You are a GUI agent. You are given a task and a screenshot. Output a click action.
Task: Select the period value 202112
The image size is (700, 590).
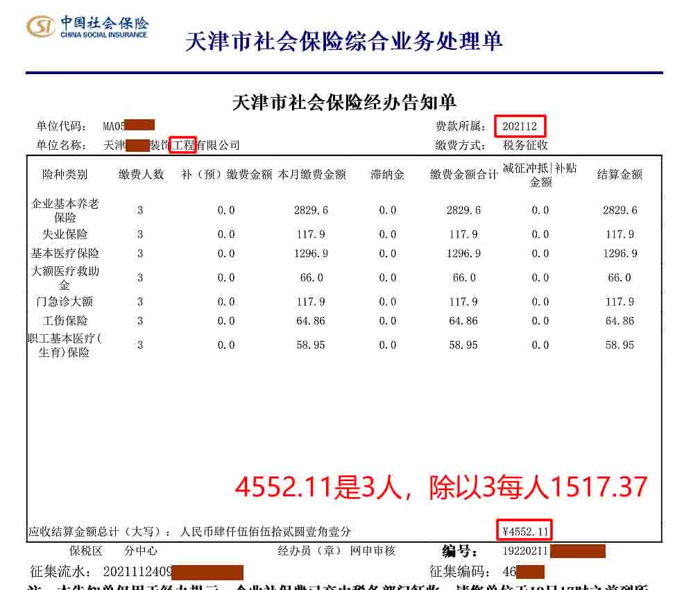click(x=520, y=126)
